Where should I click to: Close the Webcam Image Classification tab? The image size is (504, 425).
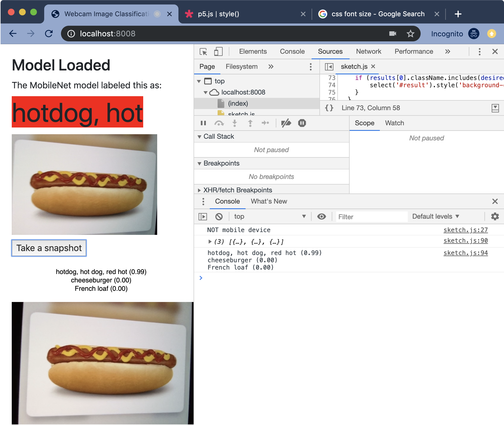pyautogui.click(x=169, y=14)
